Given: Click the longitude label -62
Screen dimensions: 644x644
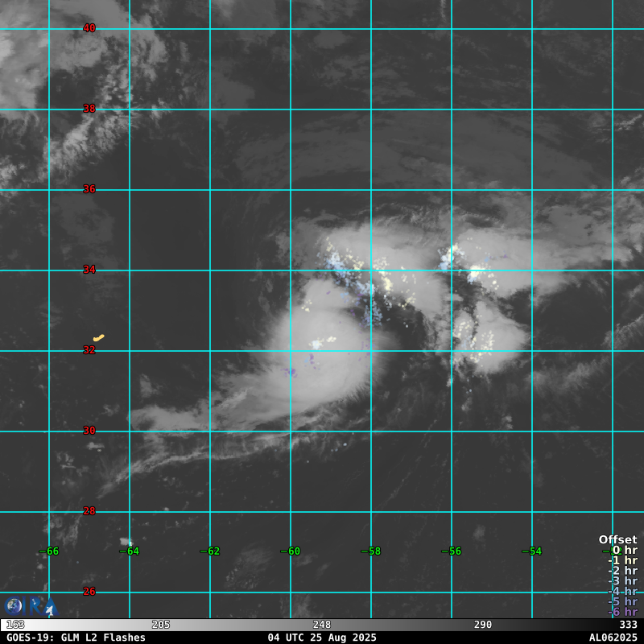Looking at the screenshot, I should [x=210, y=551].
